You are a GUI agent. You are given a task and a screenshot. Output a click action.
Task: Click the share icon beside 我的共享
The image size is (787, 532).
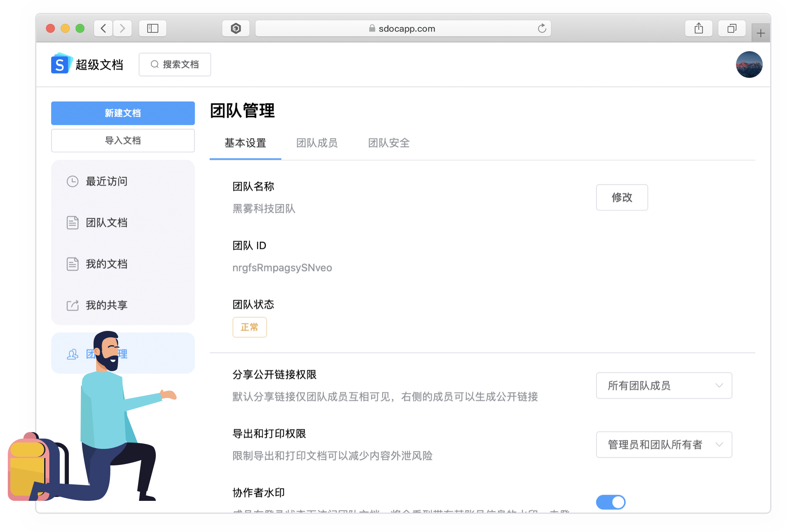click(72, 305)
